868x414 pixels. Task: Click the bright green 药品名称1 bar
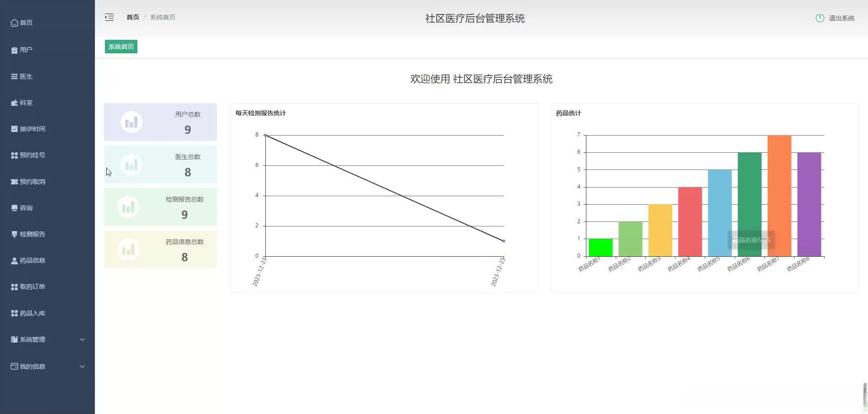(600, 248)
